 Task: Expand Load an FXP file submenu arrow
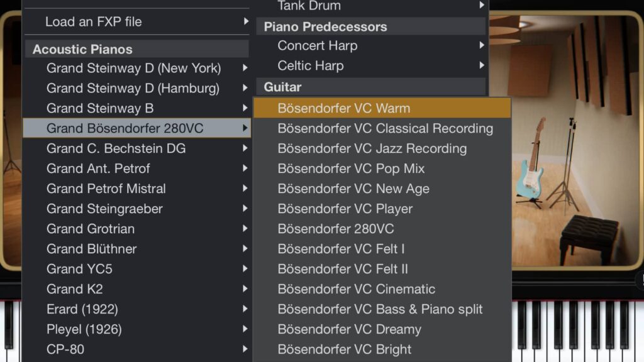pos(245,21)
